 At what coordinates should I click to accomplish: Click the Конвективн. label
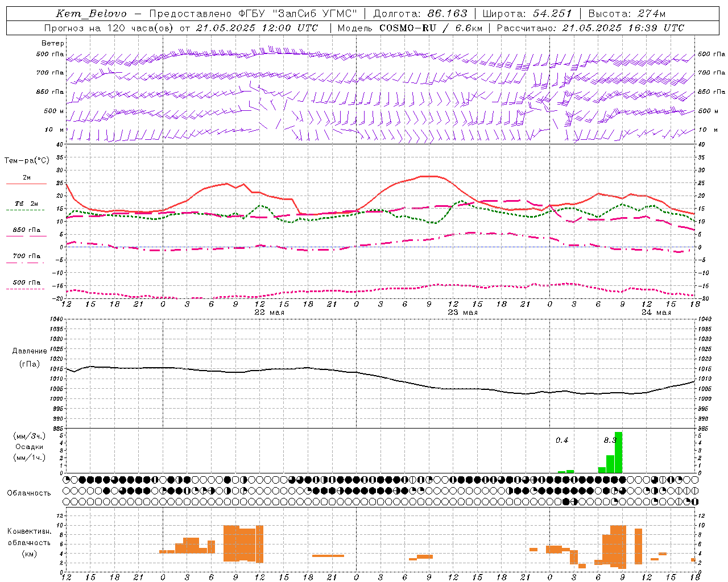tap(30, 531)
